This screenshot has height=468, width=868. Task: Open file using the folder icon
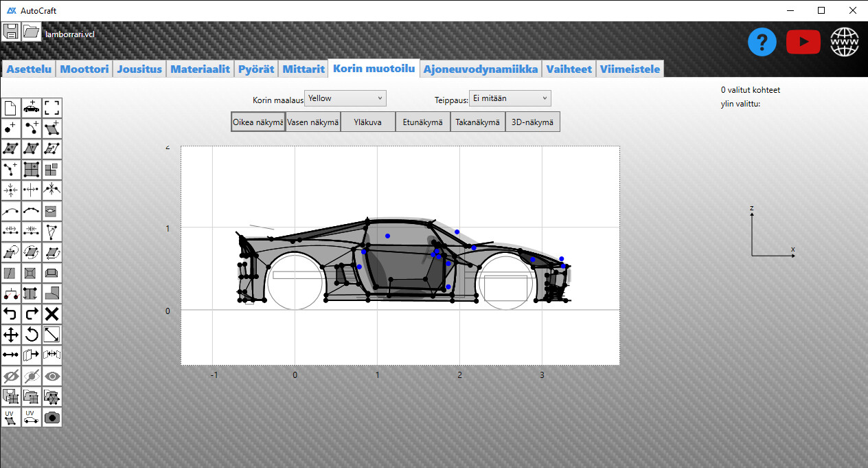tap(32, 32)
